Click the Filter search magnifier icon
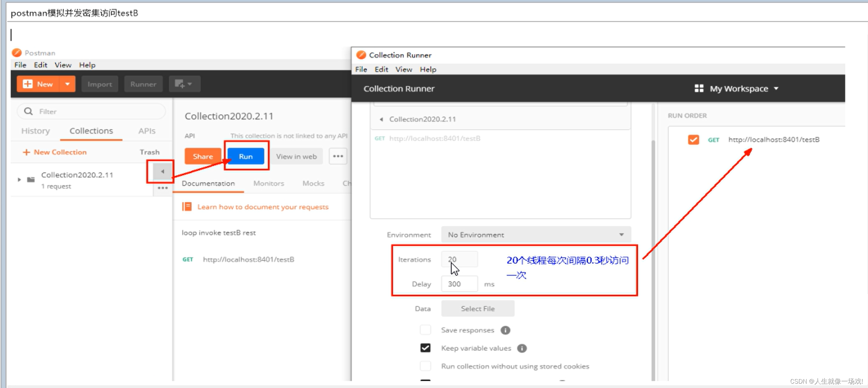 coord(28,111)
